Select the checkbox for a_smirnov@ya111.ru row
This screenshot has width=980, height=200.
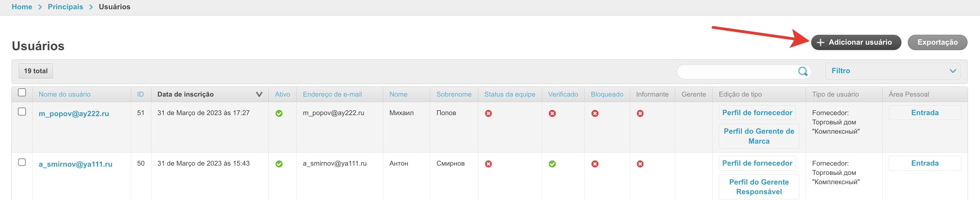[x=22, y=162]
